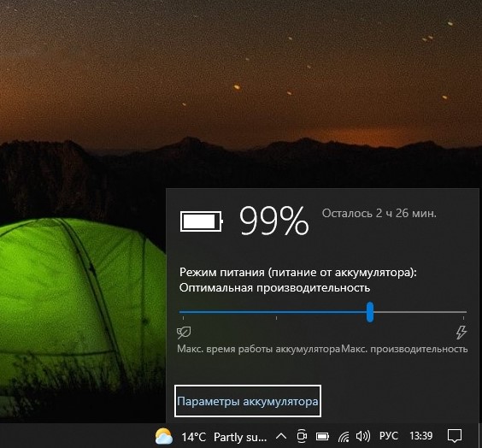Open the Action Center notification icon

[455, 436]
